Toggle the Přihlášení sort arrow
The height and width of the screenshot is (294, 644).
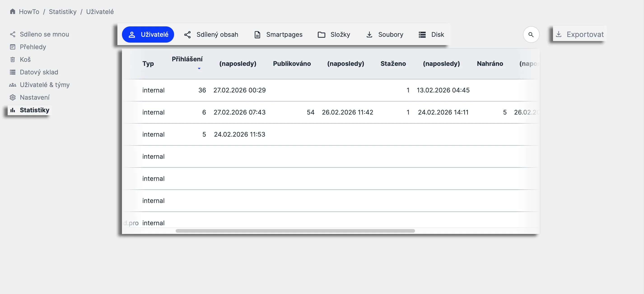(x=199, y=68)
